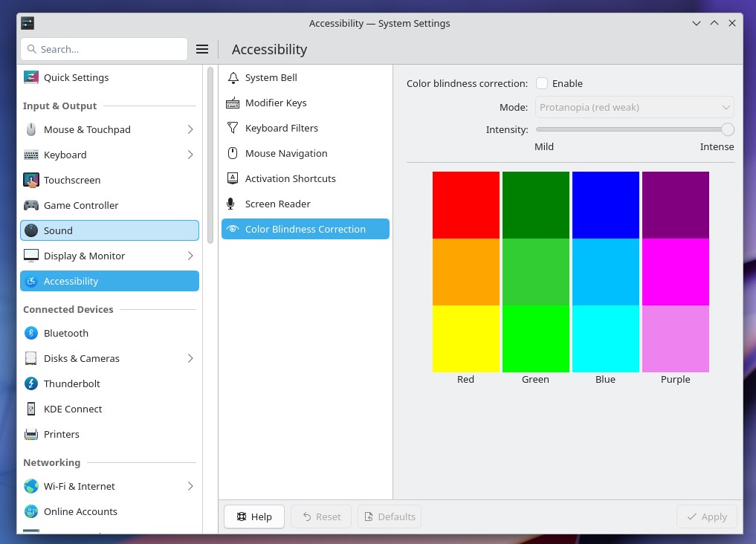Image resolution: width=756 pixels, height=544 pixels.
Task: Click the Activation Shortcuts icon
Action: click(x=233, y=178)
